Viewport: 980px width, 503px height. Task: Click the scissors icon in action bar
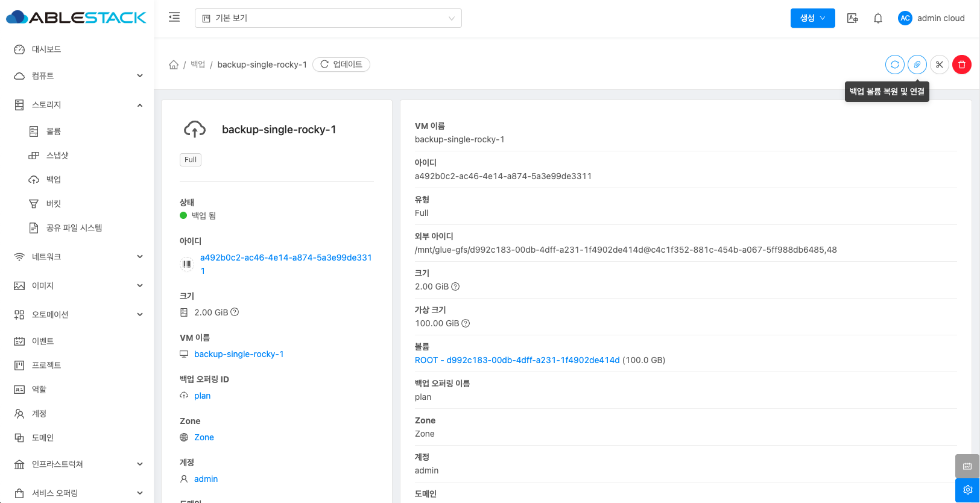coord(940,65)
